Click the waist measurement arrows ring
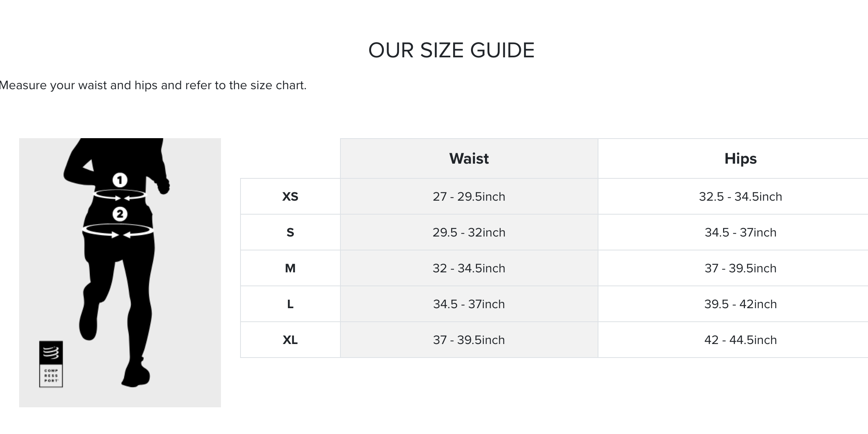 [120, 195]
